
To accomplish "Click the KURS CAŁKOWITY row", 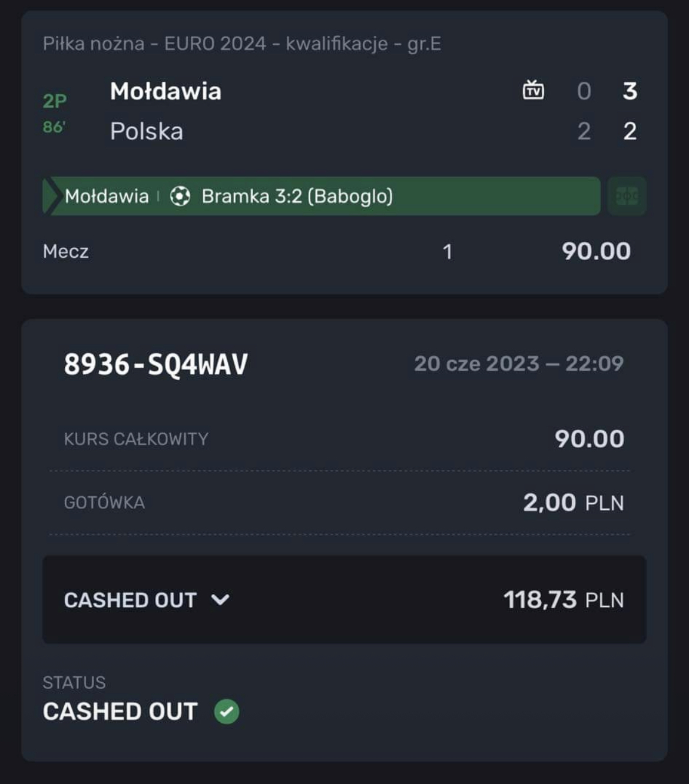I will [x=344, y=438].
